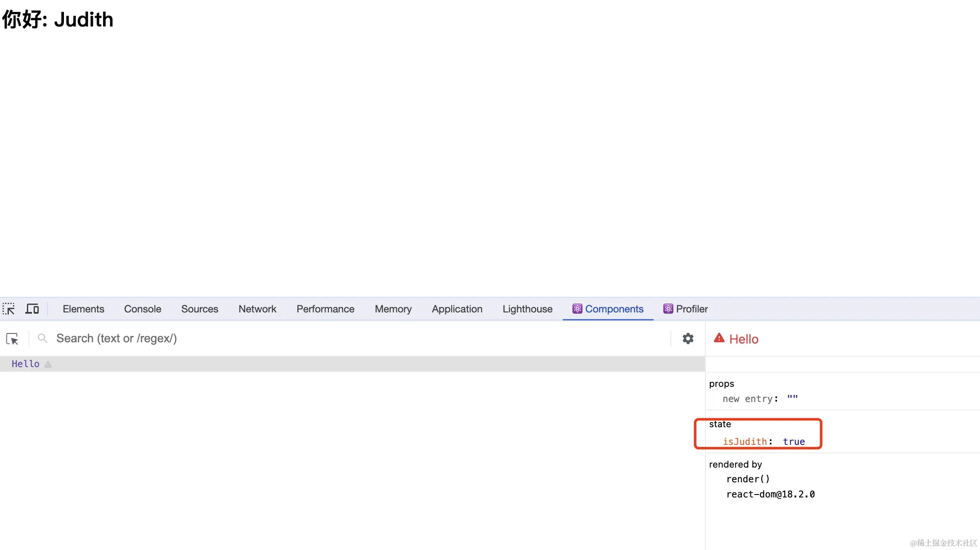This screenshot has width=980, height=550.
Task: Click the search magnifier icon
Action: coord(42,338)
